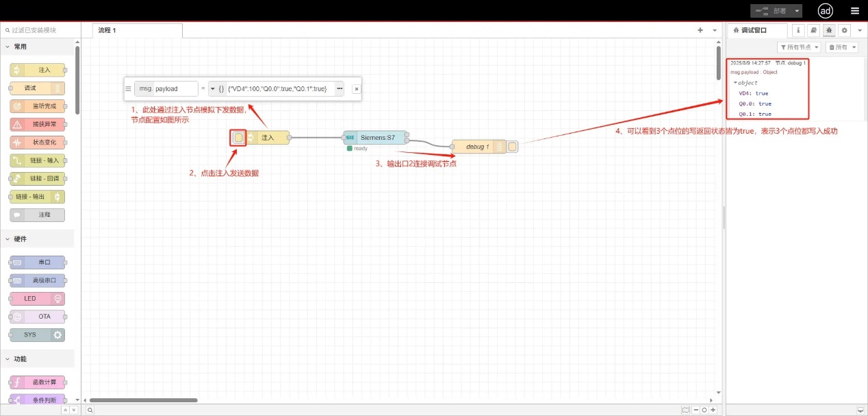Screen dimensions: 868x416
Task: Click the inject node trigger button
Action: pos(238,138)
